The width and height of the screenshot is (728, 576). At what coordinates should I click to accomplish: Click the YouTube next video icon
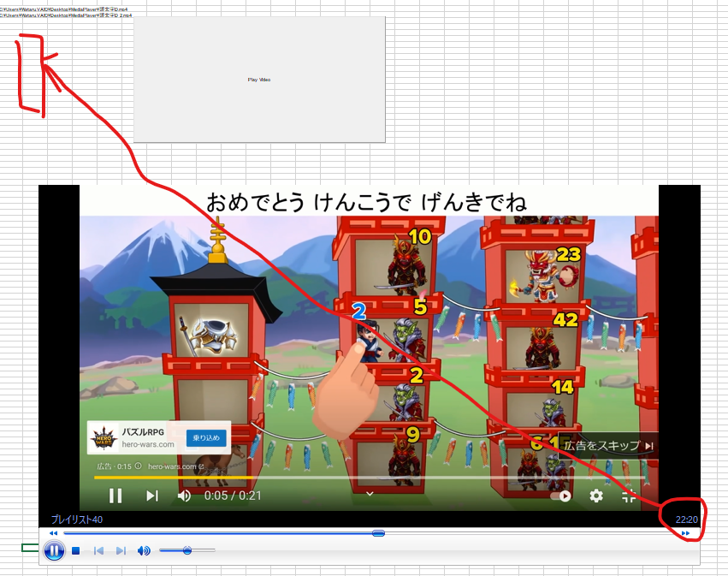151,496
